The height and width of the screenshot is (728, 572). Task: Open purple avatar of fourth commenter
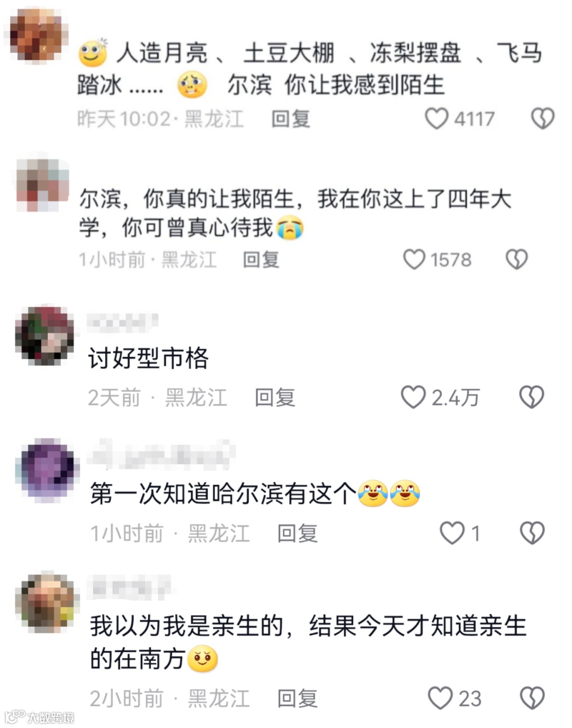pos(48,470)
